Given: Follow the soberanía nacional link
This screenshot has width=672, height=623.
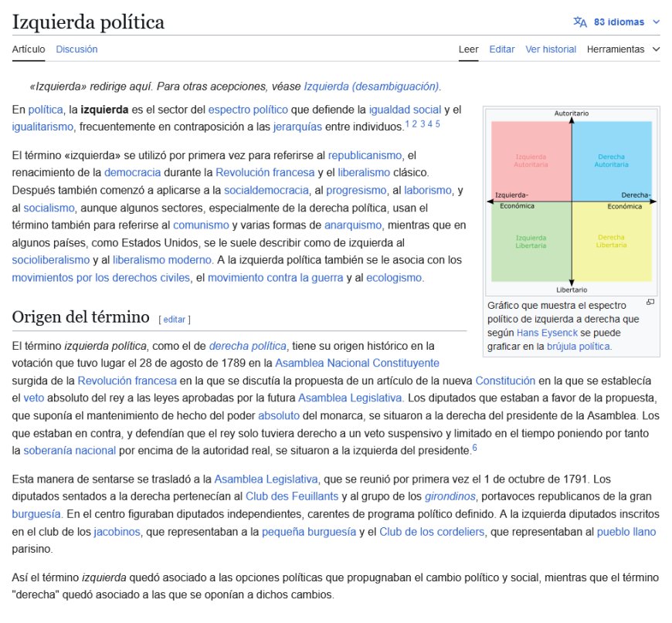Looking at the screenshot, I should 70,450.
